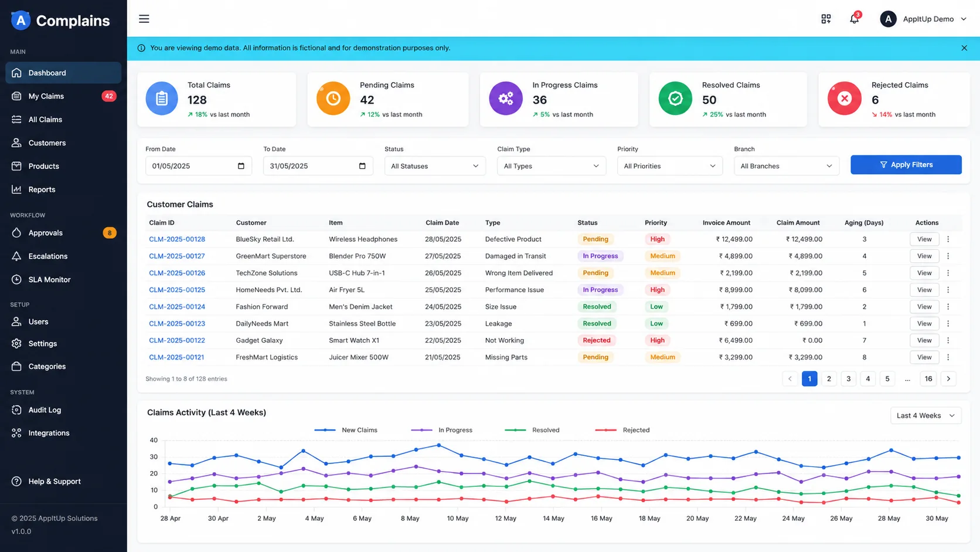The height and width of the screenshot is (552, 980).
Task: Open the Branch filter dropdown
Action: tap(787, 166)
